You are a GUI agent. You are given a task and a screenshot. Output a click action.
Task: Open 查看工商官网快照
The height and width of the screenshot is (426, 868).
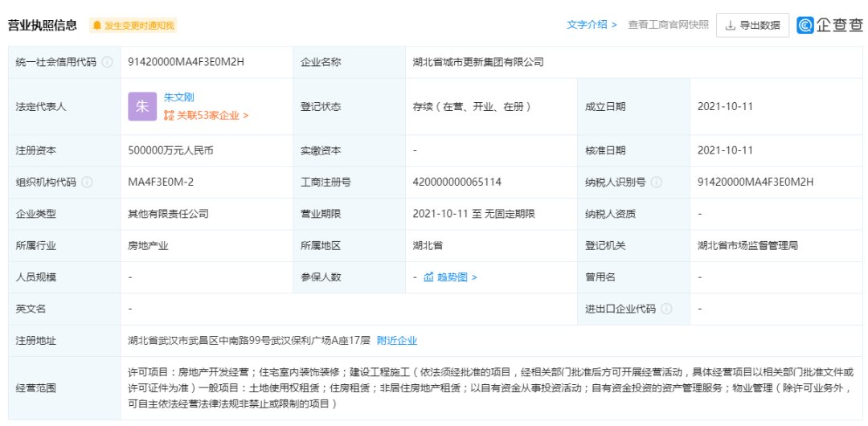tap(668, 25)
